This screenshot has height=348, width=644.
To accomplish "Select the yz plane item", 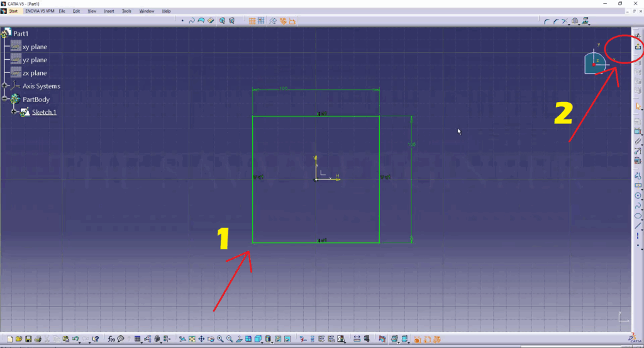I will pyautogui.click(x=35, y=60).
